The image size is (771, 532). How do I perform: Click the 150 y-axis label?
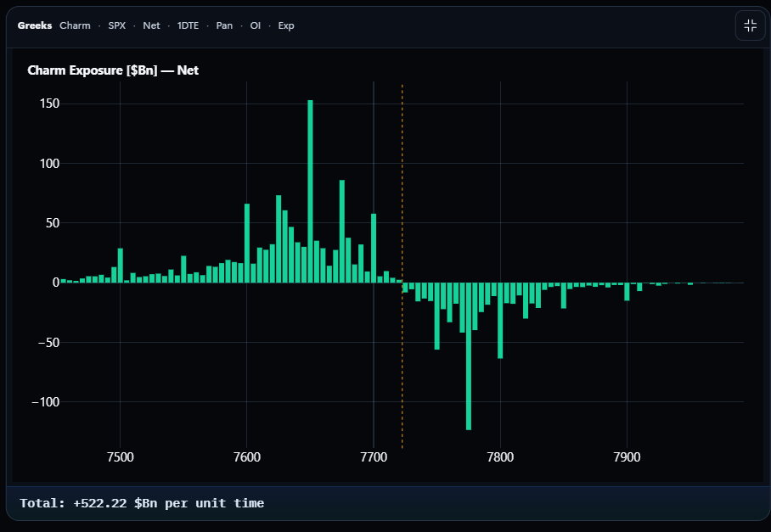(49, 104)
